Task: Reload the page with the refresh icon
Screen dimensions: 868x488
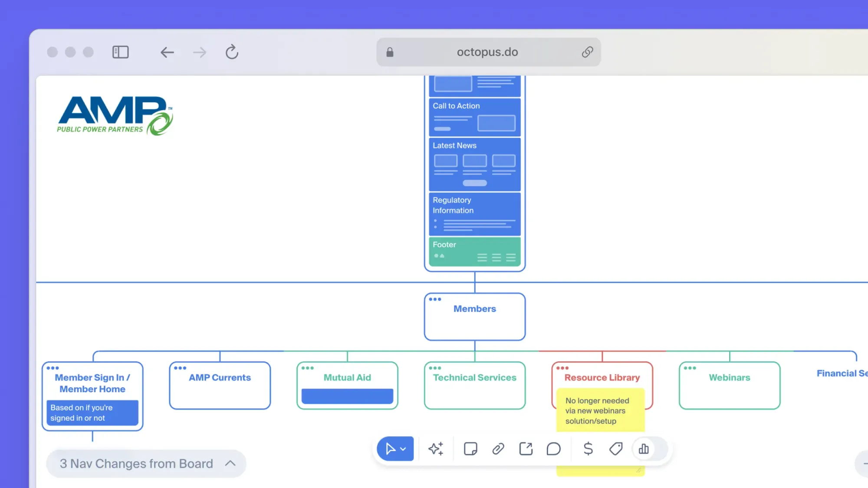Action: pyautogui.click(x=232, y=52)
